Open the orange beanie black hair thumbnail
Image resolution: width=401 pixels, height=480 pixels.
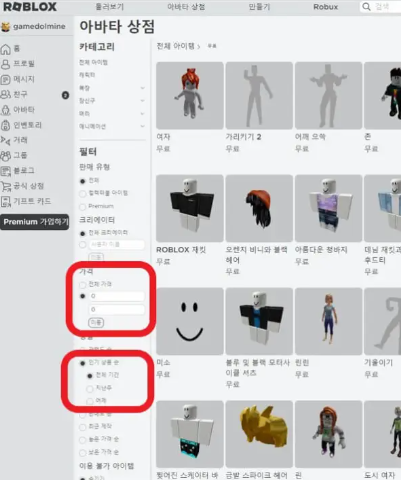259,208
